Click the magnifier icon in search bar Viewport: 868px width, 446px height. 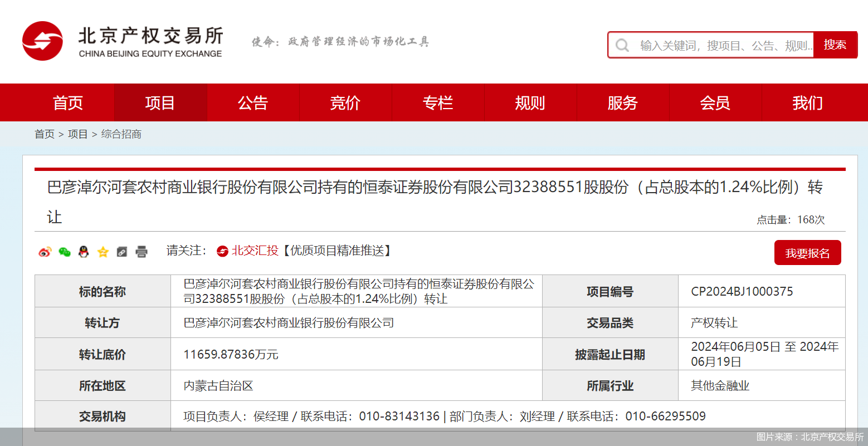[622, 45]
